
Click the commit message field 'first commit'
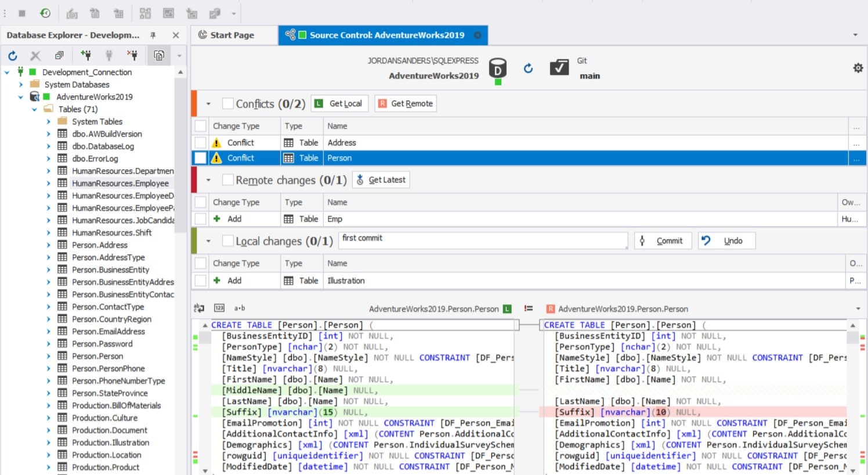(483, 240)
